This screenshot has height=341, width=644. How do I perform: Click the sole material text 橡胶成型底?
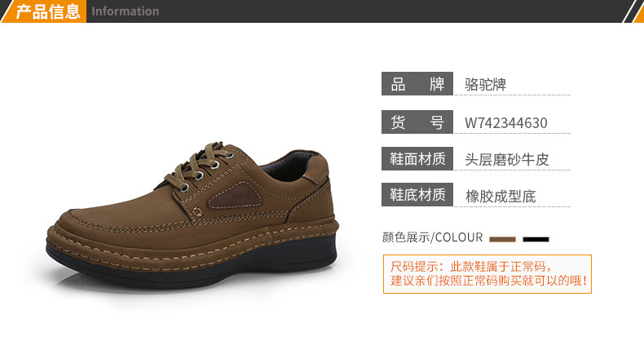501,197
